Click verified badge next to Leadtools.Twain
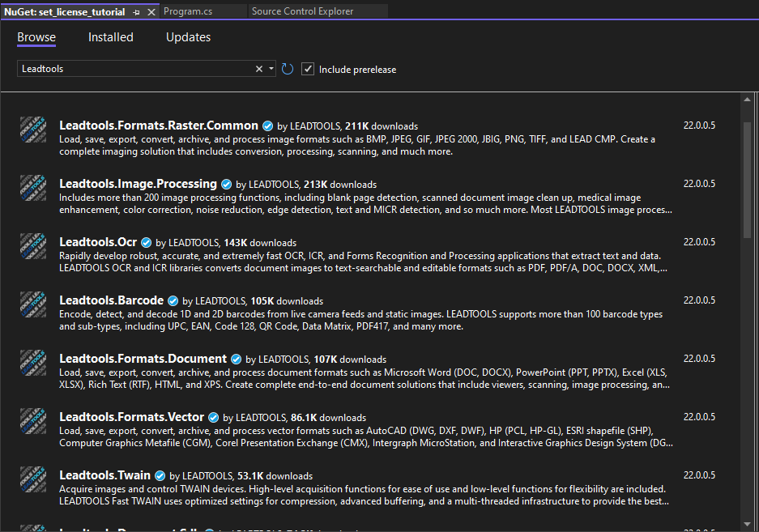Viewport: 759px width, 532px height. (160, 476)
